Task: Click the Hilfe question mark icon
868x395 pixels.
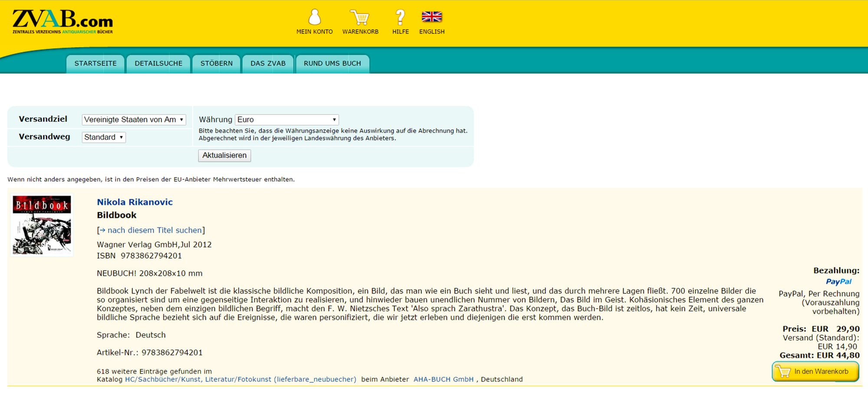Action: coord(400,18)
